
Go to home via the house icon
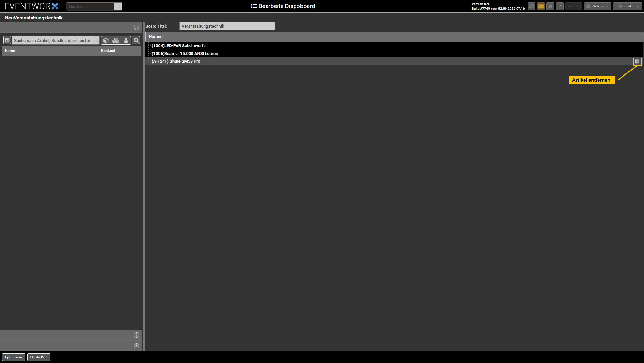(550, 6)
